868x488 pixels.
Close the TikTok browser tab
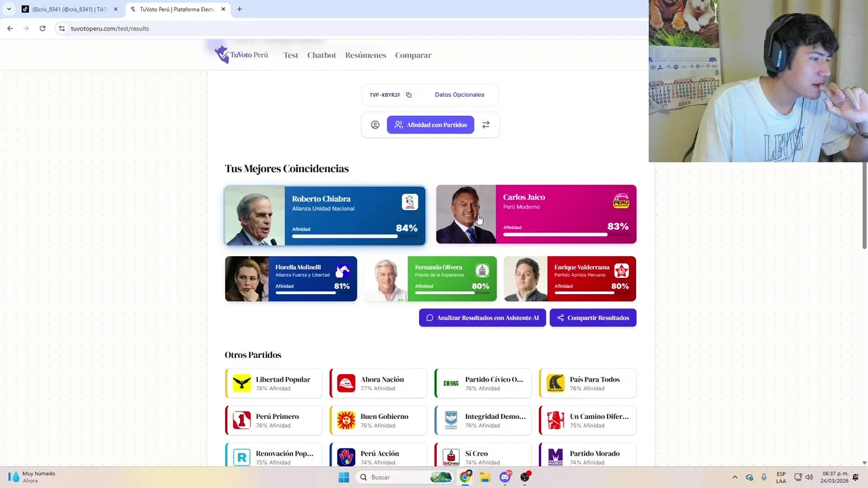coord(115,9)
